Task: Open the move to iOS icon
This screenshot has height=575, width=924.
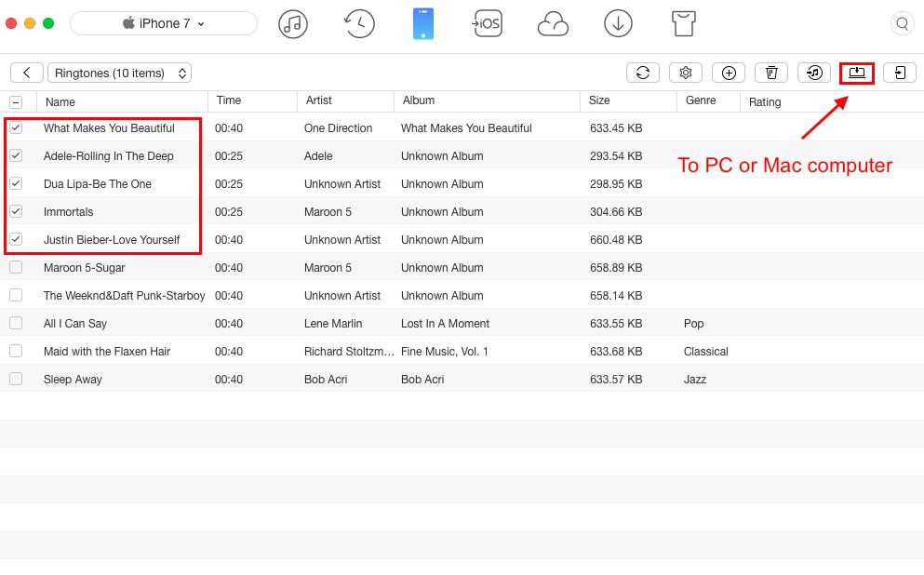Action: point(487,23)
